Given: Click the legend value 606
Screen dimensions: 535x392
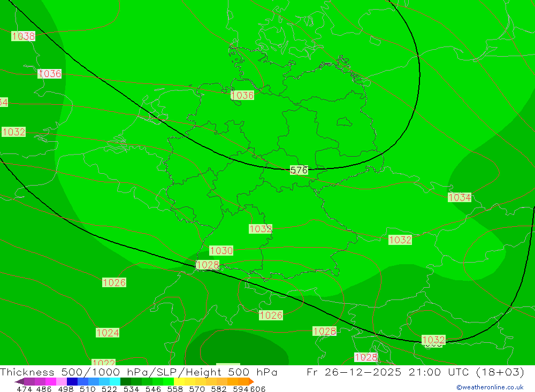Looking at the screenshot, I should click(258, 389).
